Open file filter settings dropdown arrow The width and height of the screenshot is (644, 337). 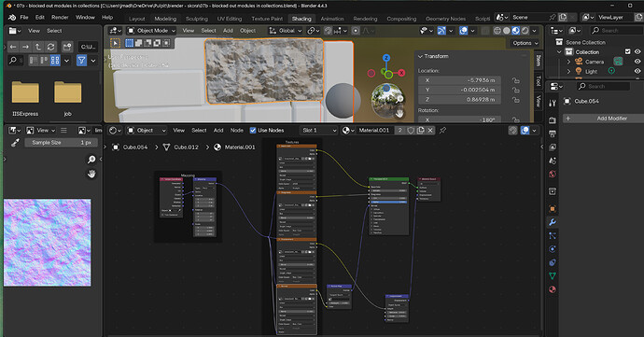pyautogui.click(x=93, y=61)
